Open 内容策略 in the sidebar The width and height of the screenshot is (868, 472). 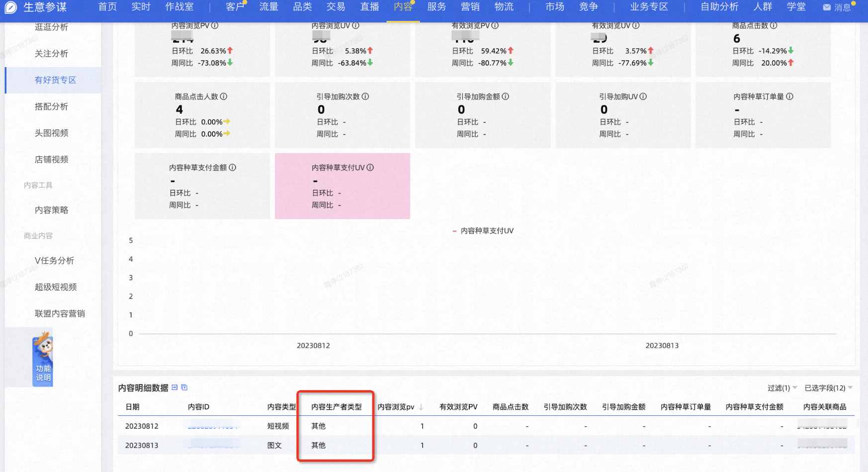click(52, 210)
